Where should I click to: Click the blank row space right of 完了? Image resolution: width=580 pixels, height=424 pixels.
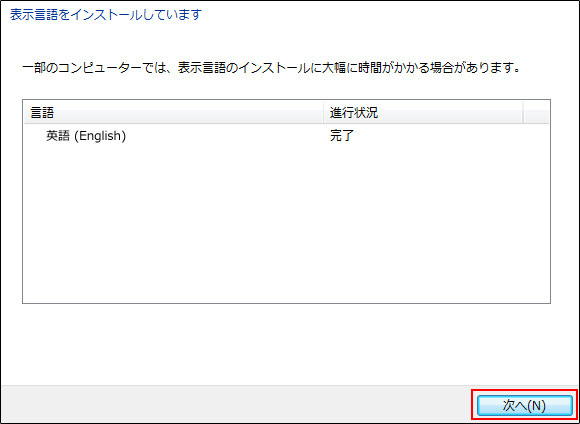click(x=451, y=136)
